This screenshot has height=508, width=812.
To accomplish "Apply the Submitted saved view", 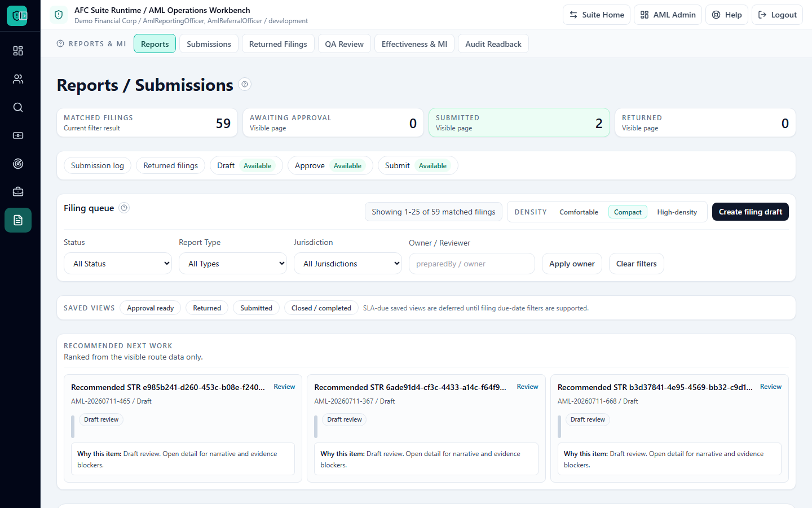I will tap(256, 308).
